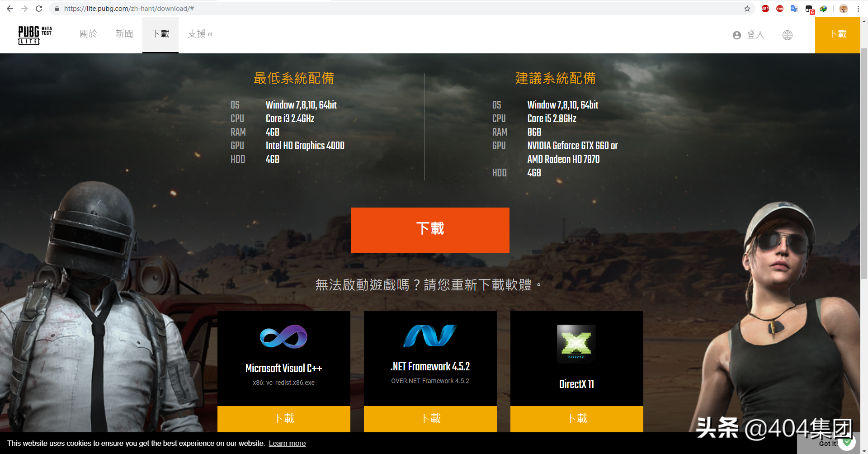Download DirectX 11 via yellow button

[x=577, y=419]
